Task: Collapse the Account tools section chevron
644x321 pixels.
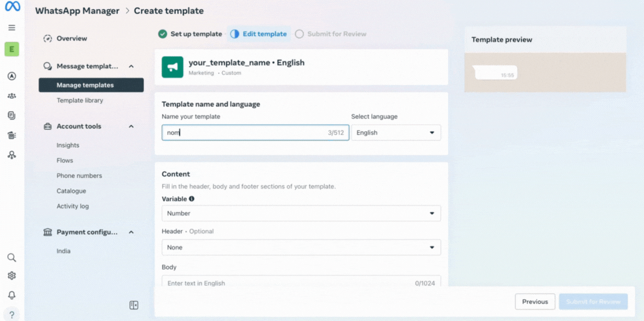Action: tap(131, 126)
